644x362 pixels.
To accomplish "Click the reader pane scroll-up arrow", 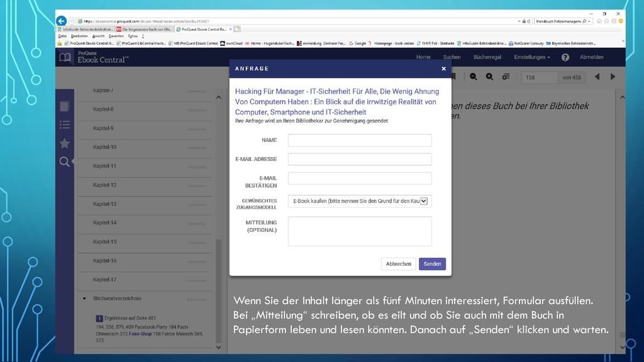I will click(x=622, y=97).
